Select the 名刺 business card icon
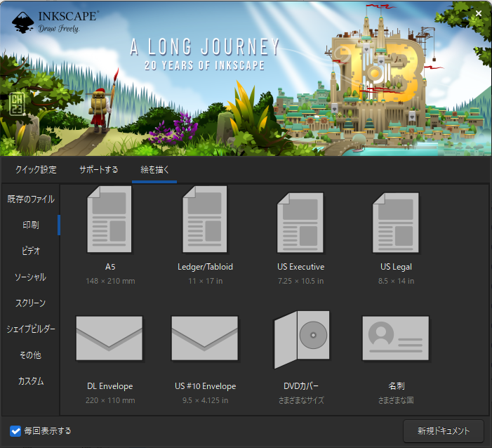 click(x=396, y=339)
